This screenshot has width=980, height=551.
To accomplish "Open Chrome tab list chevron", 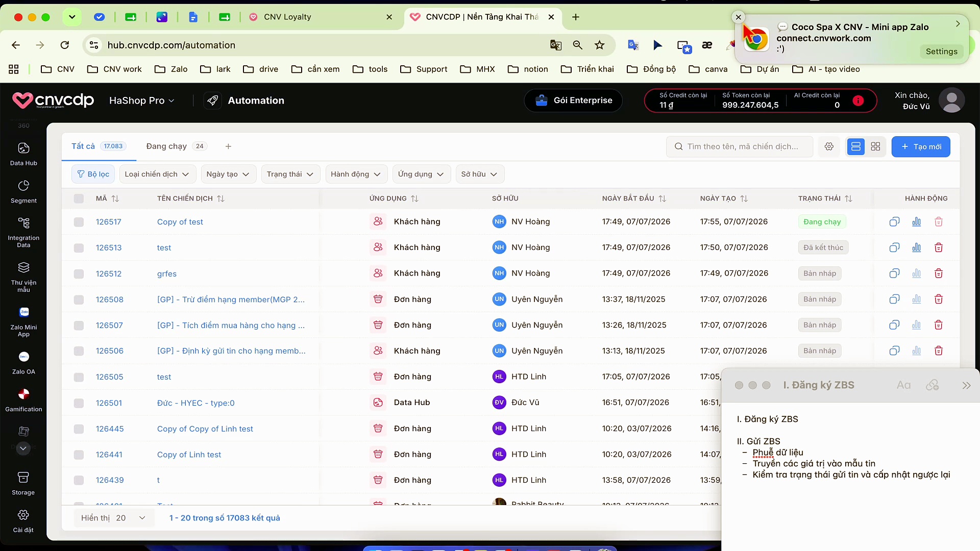I will point(72,17).
